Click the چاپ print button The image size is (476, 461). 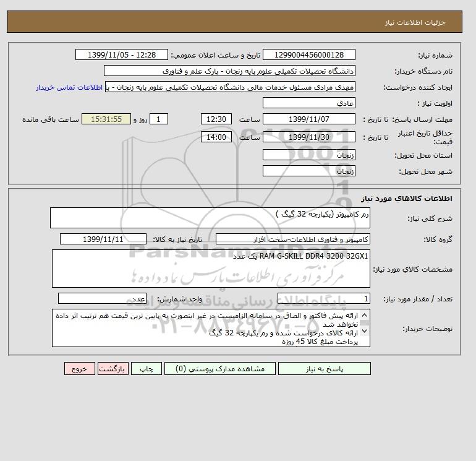coord(147,368)
